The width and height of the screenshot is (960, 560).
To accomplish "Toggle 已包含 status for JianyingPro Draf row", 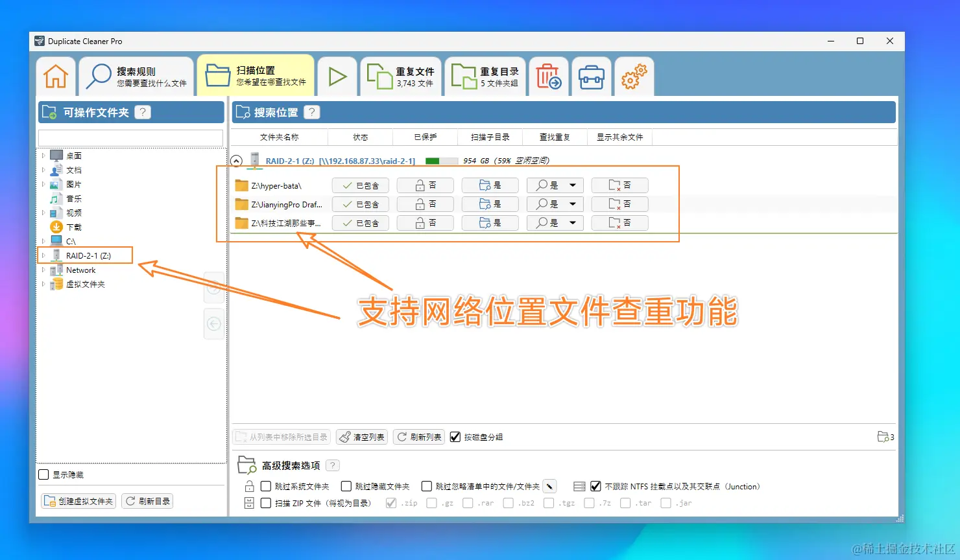I will click(360, 204).
